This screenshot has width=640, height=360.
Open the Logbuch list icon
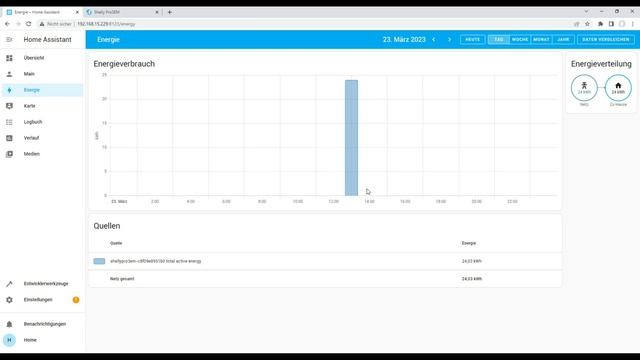[x=9, y=122]
